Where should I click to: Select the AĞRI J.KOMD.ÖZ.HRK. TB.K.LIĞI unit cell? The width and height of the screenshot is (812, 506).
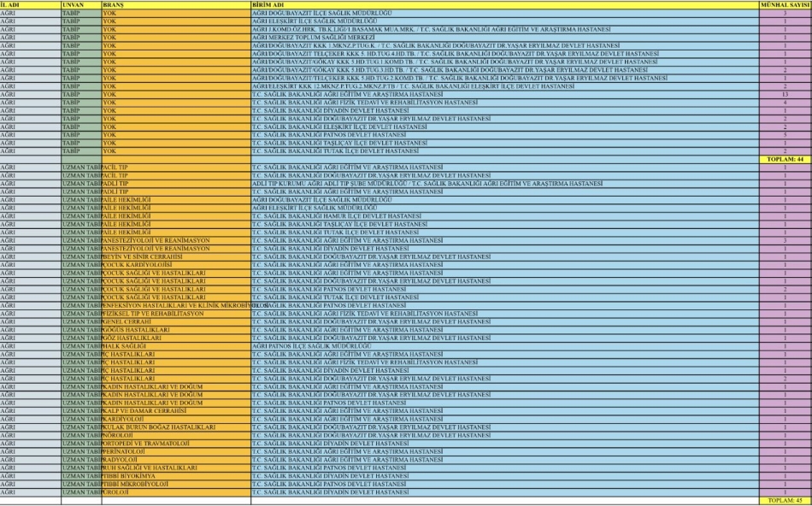pos(505,30)
